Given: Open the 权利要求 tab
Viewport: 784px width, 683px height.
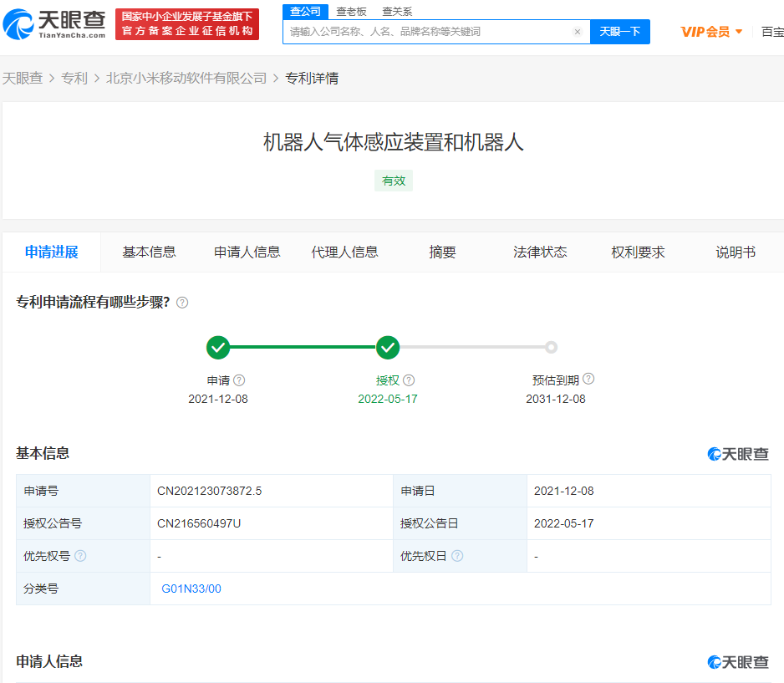Looking at the screenshot, I should tap(638, 252).
